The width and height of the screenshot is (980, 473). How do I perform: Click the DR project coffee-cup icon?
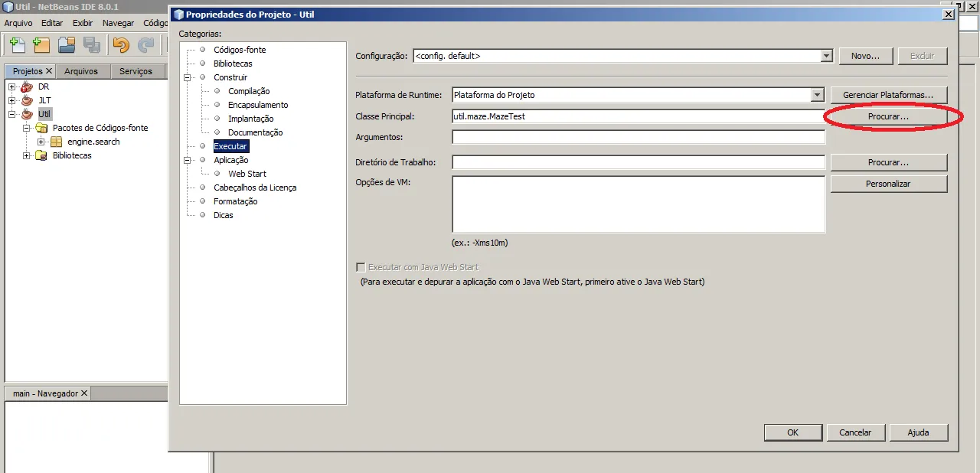28,86
